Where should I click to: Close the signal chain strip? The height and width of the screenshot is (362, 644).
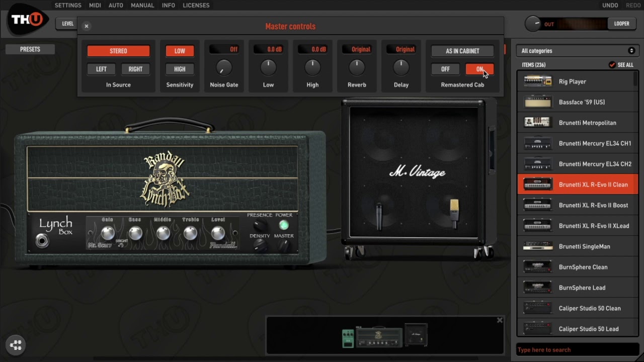click(500, 320)
